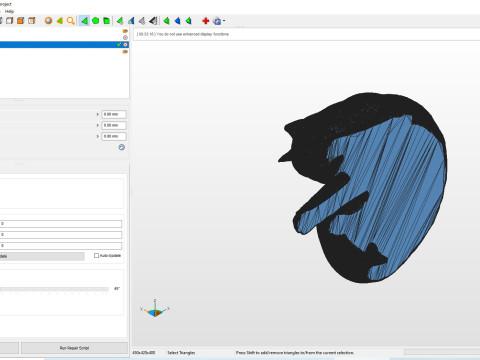Image resolution: width=480 pixels, height=360 pixels.
Task: Click the Update button
Action: point(42,256)
